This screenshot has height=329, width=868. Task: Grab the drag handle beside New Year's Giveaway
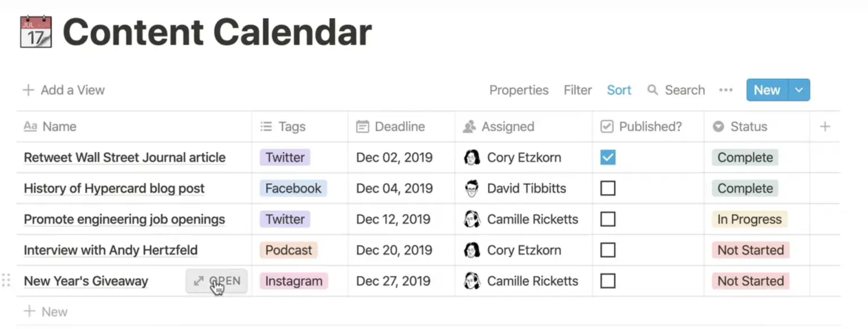click(6, 280)
